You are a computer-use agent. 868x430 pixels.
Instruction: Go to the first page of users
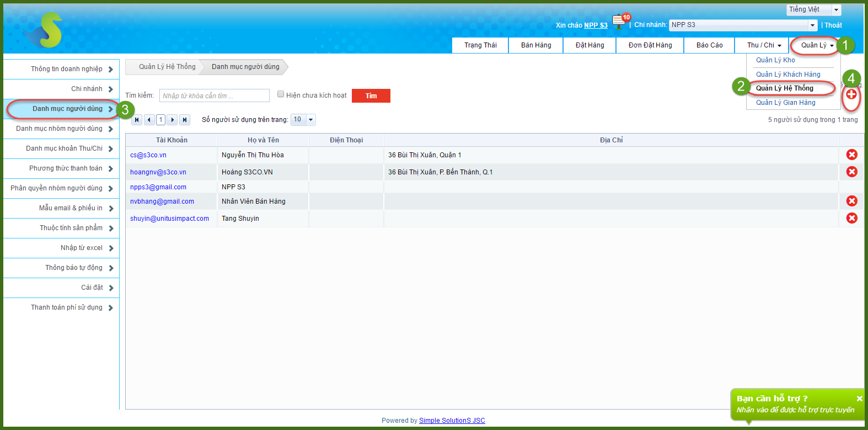137,120
